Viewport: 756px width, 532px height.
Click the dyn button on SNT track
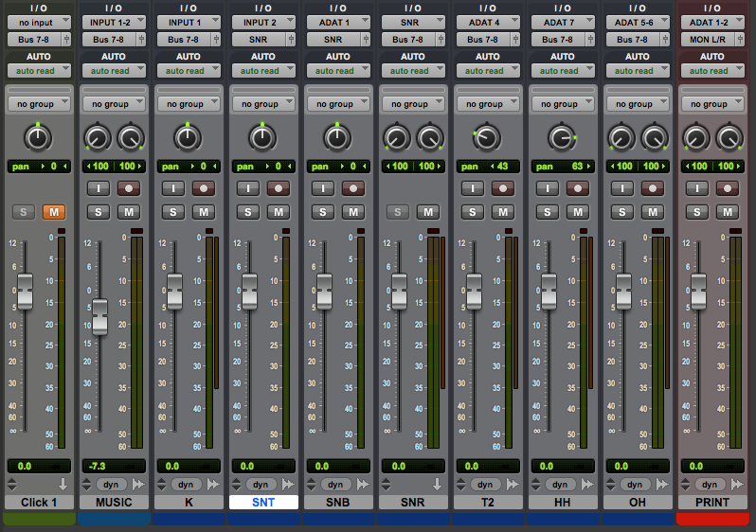click(262, 484)
